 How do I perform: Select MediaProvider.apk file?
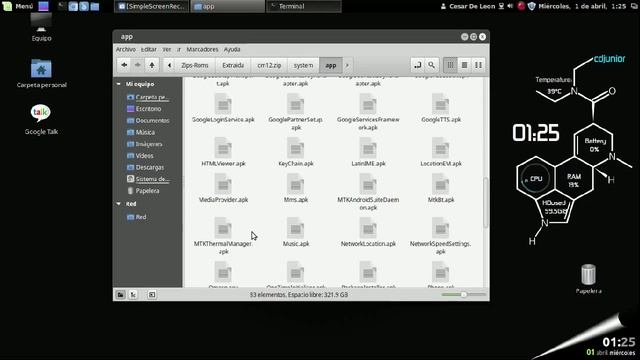pos(223,188)
